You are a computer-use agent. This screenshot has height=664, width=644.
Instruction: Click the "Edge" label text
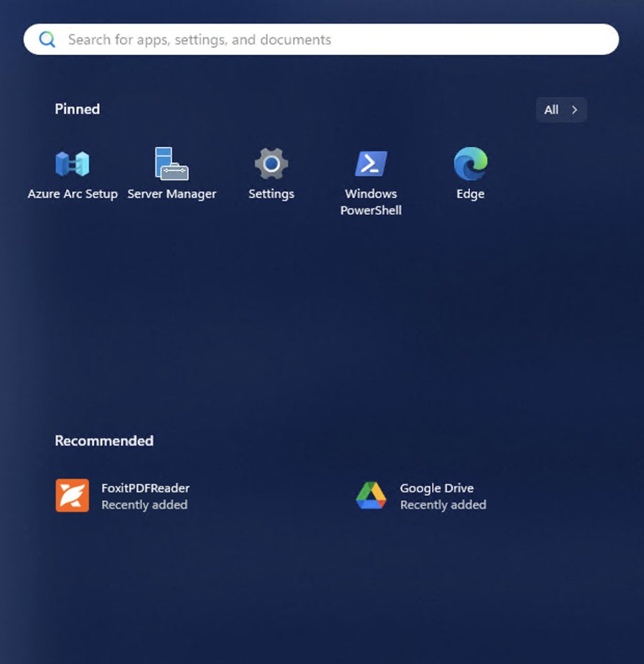tap(470, 194)
